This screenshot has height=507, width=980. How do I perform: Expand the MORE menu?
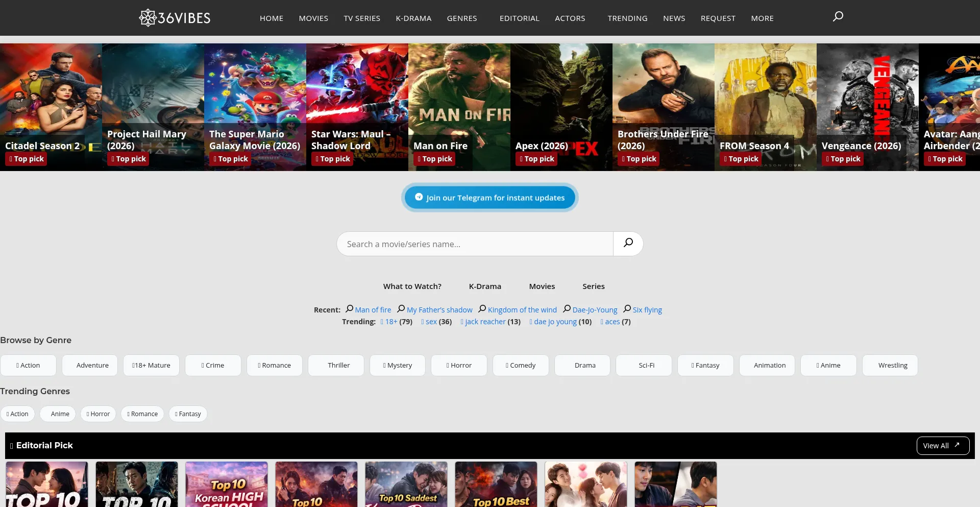(763, 18)
